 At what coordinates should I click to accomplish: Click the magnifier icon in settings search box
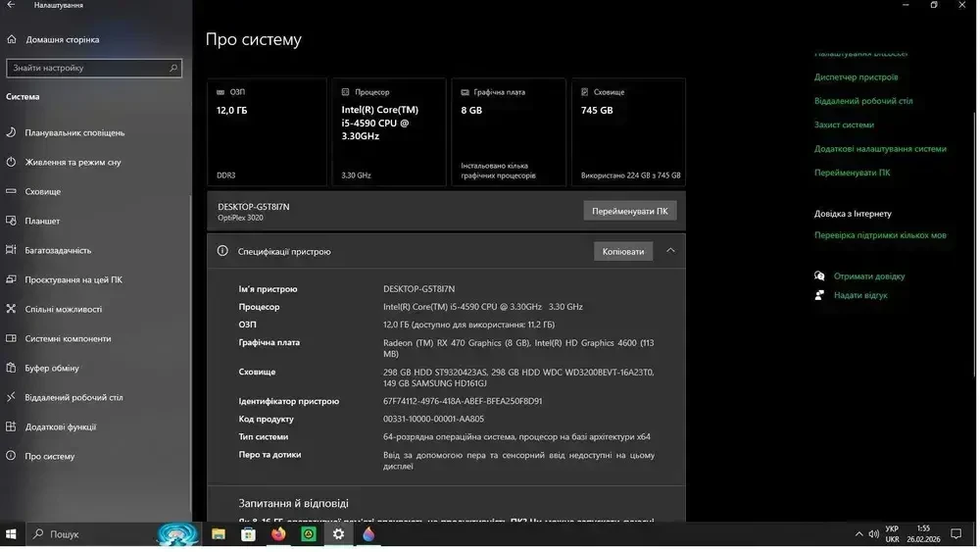click(x=173, y=69)
